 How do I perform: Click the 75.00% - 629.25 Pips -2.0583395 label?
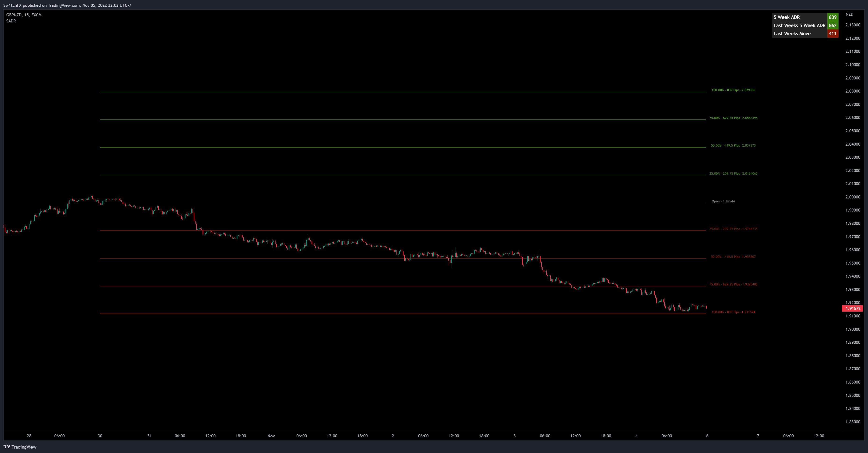733,118
